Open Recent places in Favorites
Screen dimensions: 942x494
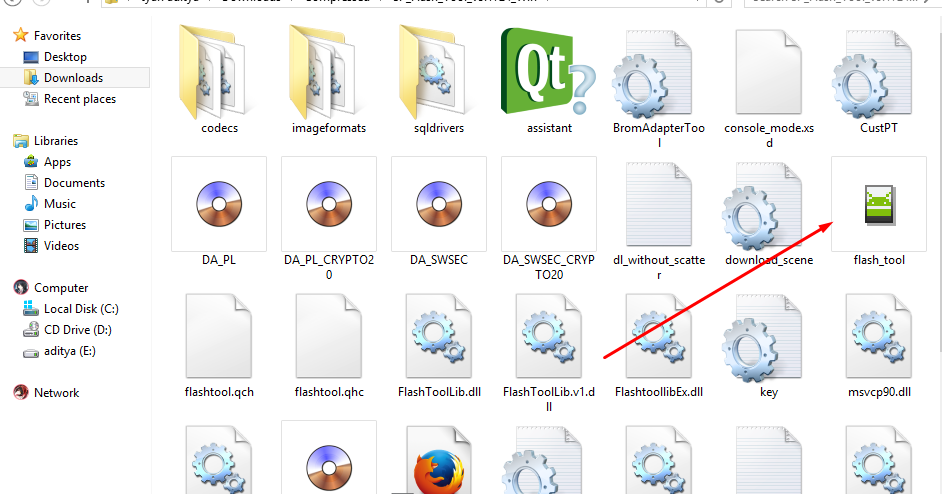pos(79,99)
